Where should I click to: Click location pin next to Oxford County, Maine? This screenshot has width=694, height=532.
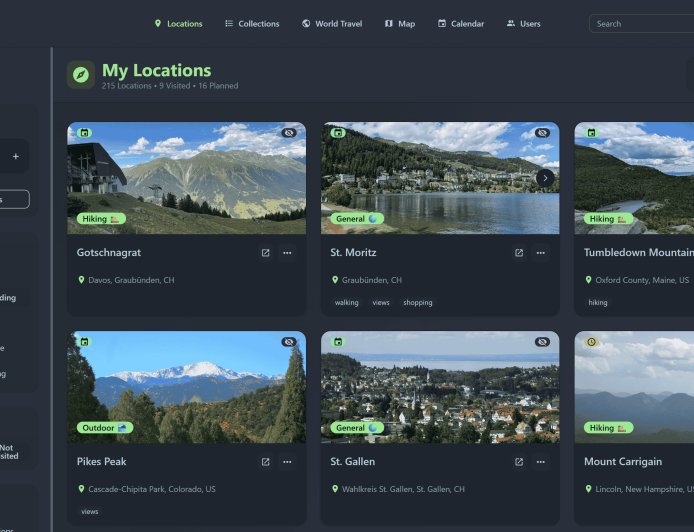[589, 280]
